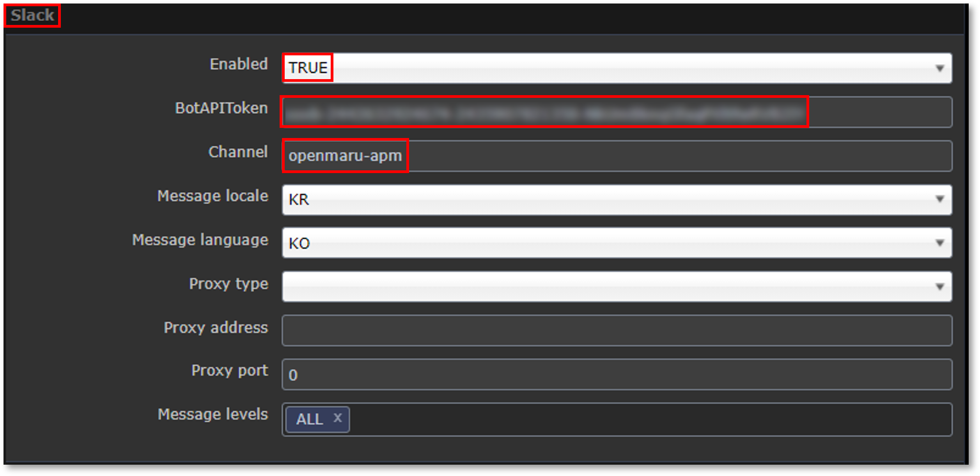Click the ALL tag label
This screenshot has width=980, height=476.
tap(310, 419)
